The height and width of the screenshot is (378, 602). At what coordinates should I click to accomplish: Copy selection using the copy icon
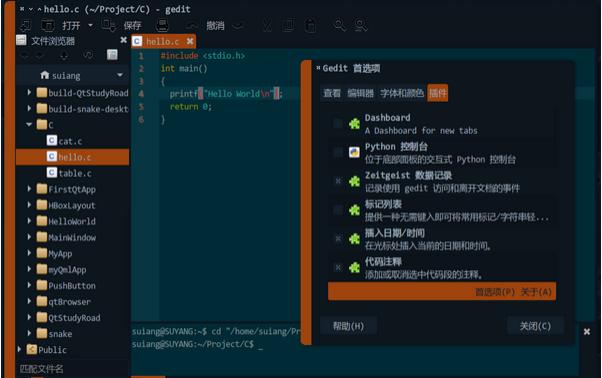pos(289,26)
